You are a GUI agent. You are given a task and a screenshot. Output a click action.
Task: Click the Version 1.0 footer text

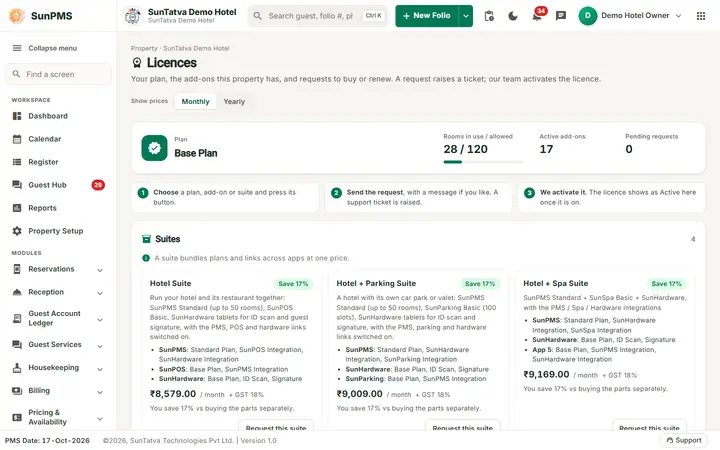pyautogui.click(x=259, y=440)
